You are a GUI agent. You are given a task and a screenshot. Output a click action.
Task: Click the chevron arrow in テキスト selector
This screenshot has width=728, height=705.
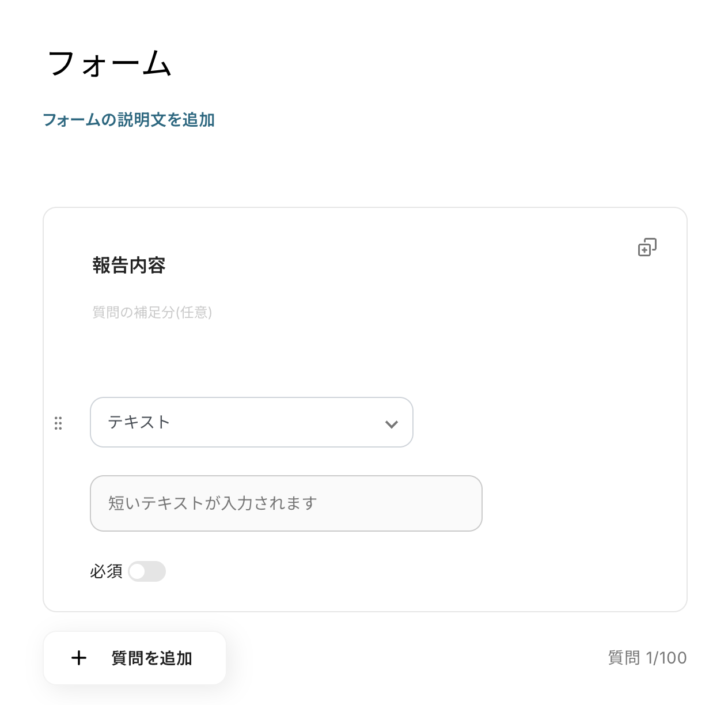tap(392, 424)
